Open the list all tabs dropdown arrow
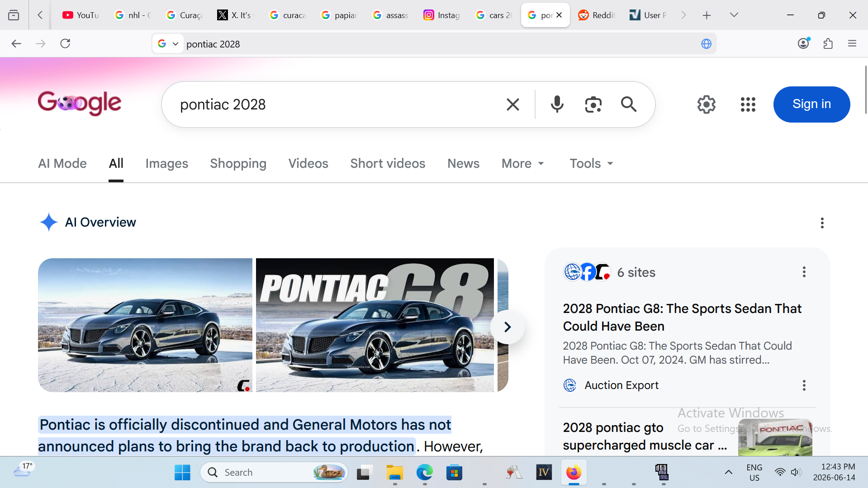 [734, 15]
